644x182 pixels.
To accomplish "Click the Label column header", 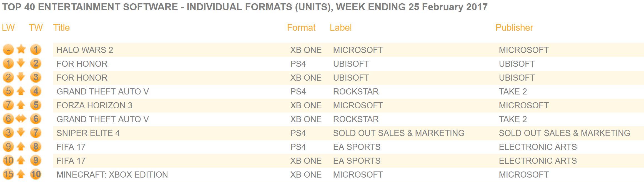I will pyautogui.click(x=341, y=28).
